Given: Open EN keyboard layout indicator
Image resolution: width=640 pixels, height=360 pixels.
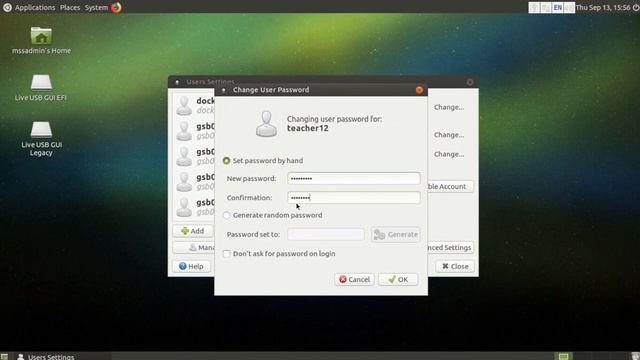Looking at the screenshot, I should [x=558, y=7].
